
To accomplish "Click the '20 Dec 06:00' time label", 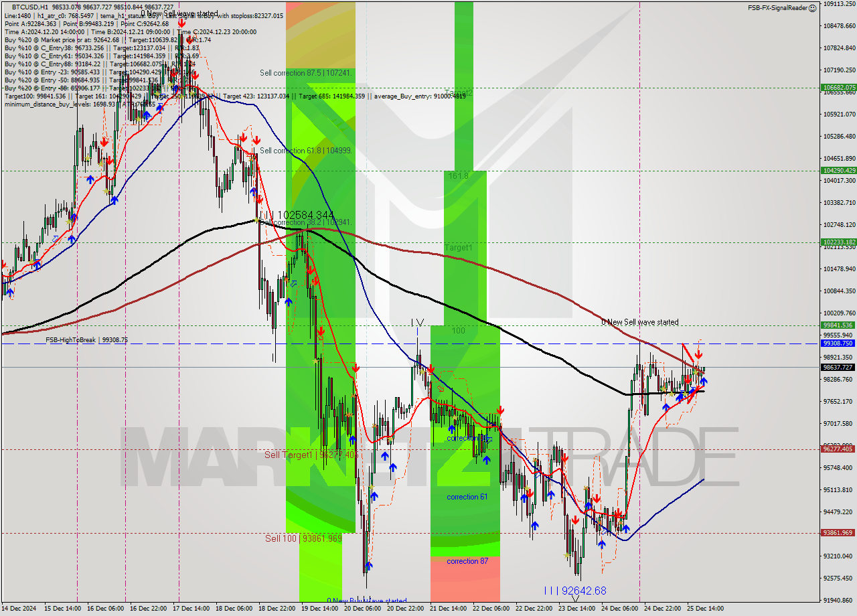I will coord(364,609).
